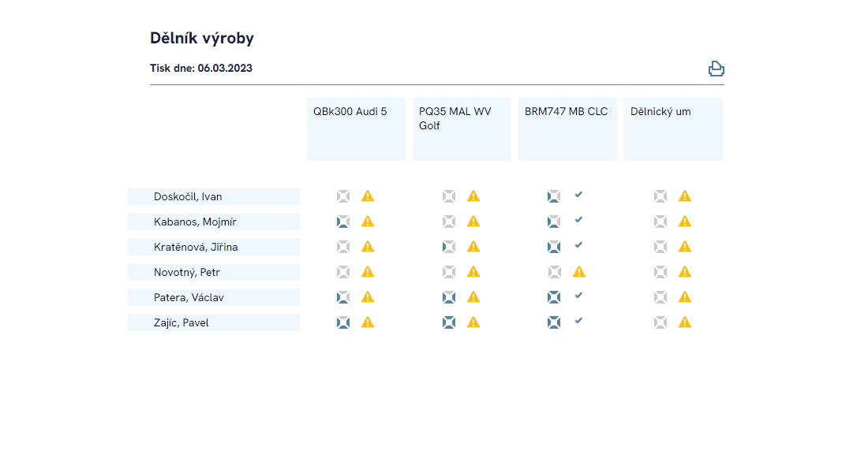Click Zajíc's warning icon under Dělnický um
The image size is (868, 473).
click(x=685, y=322)
